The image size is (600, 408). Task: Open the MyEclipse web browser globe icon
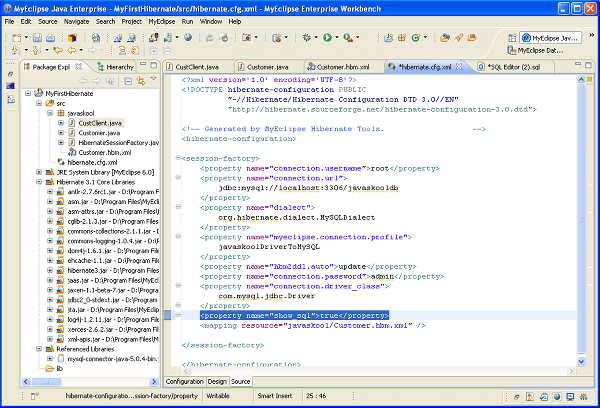click(x=188, y=38)
